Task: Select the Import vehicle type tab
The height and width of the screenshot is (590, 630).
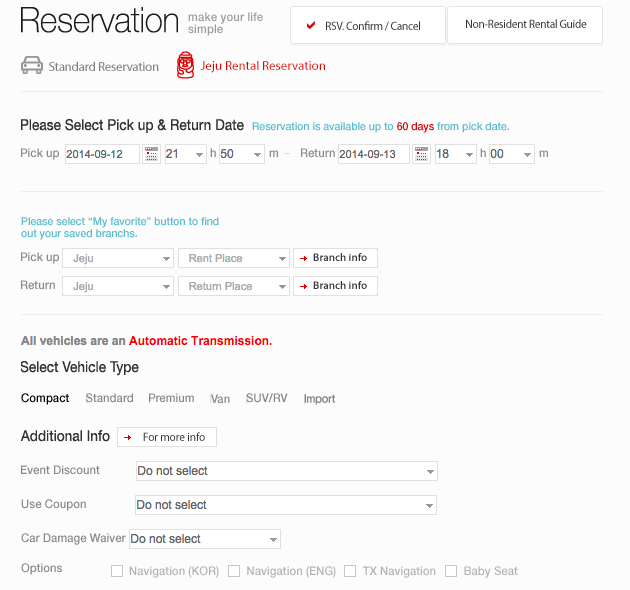Action: pyautogui.click(x=319, y=399)
